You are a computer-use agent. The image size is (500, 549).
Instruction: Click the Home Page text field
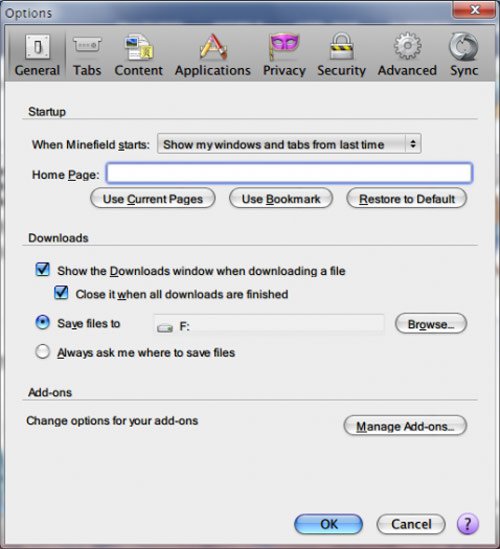[x=289, y=173]
